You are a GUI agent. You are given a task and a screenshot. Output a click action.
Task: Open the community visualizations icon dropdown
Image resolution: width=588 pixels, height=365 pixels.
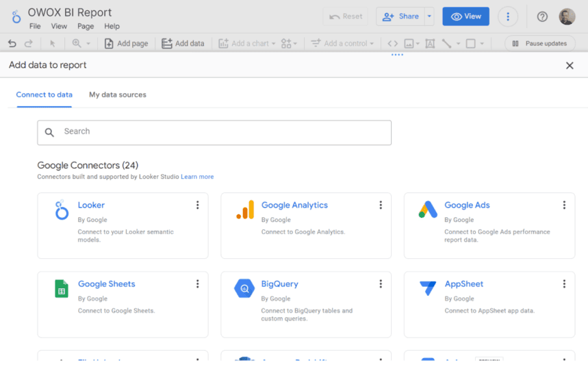pos(289,44)
